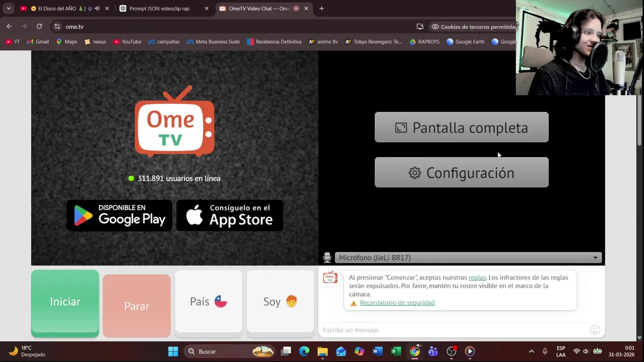Click the green Iniciar button
Image resolution: width=644 pixels, height=362 pixels.
coord(65,302)
